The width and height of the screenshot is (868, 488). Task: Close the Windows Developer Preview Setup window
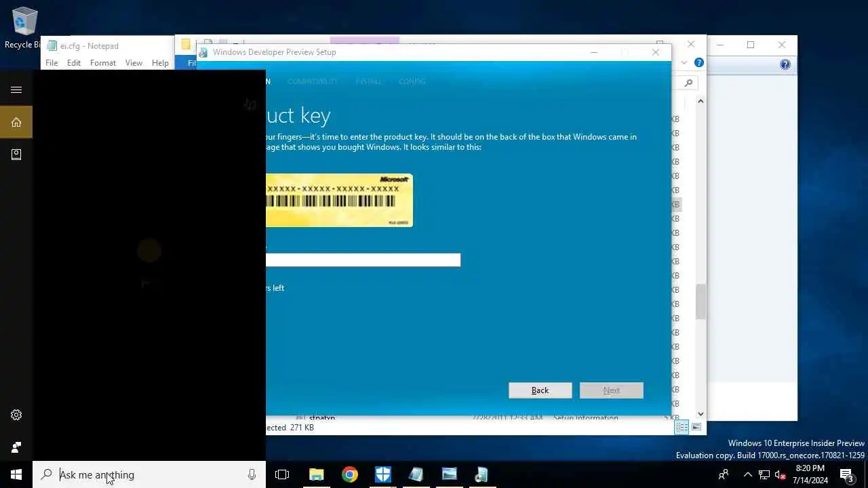656,52
